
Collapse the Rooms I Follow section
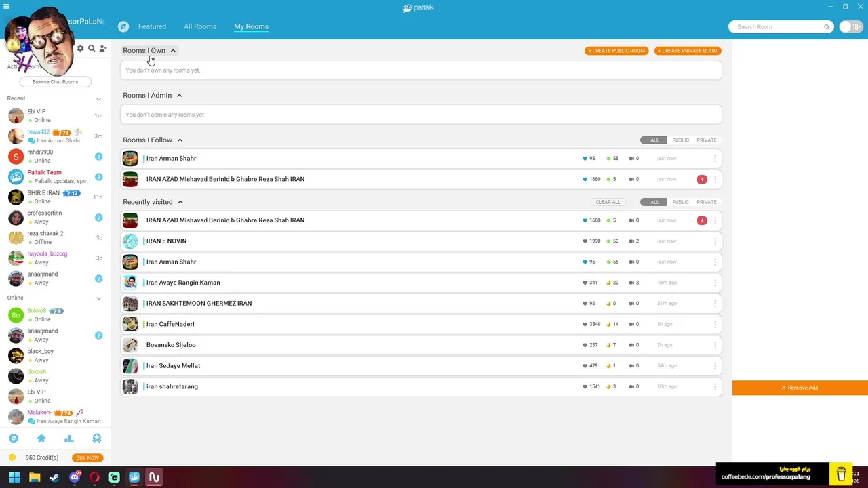[x=180, y=140]
